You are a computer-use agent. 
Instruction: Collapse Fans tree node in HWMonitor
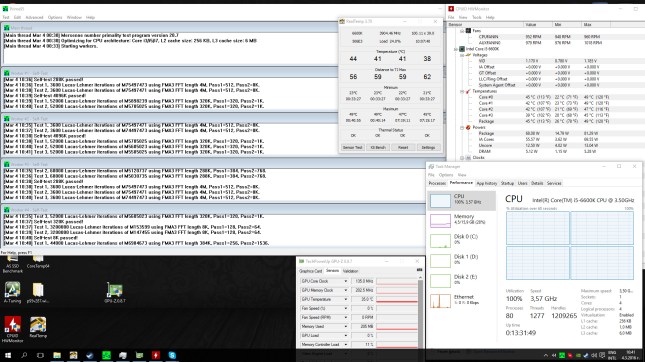coord(462,31)
